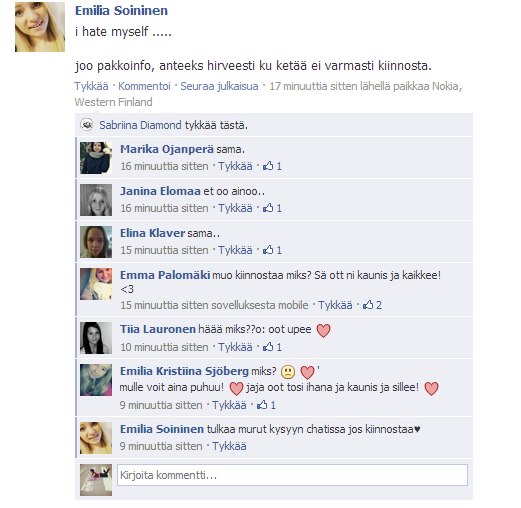Screen dimensions: 521x508
Task: Open Emma Palomäki's profile name link
Action: [165, 275]
